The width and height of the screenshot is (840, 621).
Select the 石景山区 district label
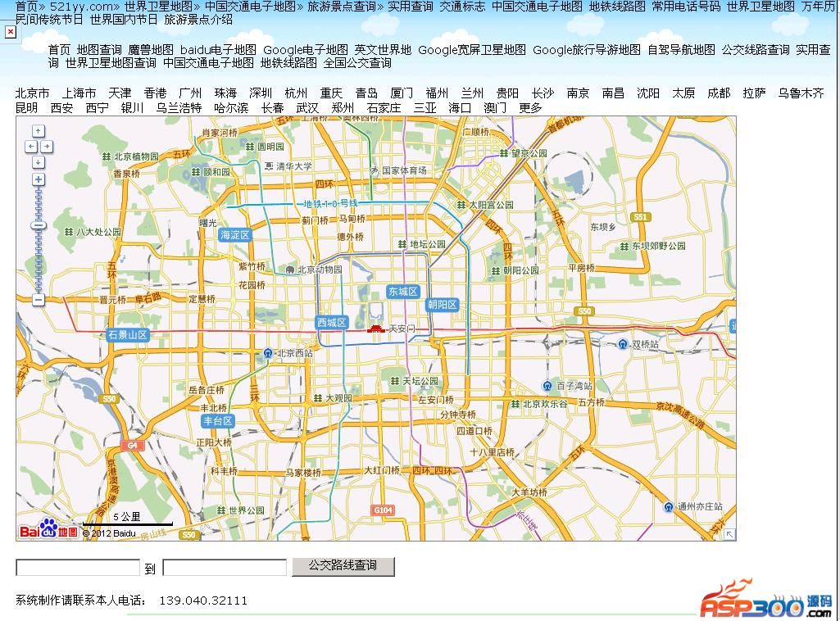(x=128, y=334)
